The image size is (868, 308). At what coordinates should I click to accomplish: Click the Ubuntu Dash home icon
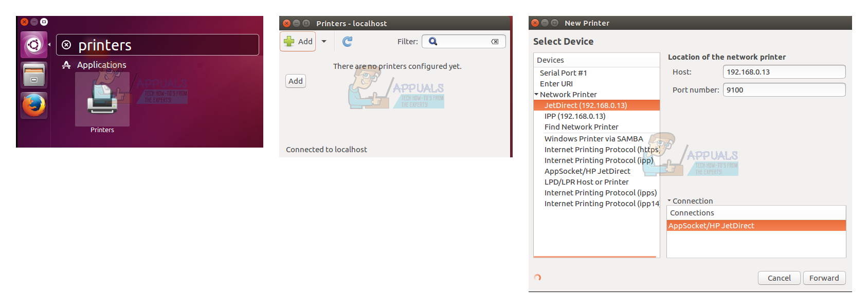34,45
